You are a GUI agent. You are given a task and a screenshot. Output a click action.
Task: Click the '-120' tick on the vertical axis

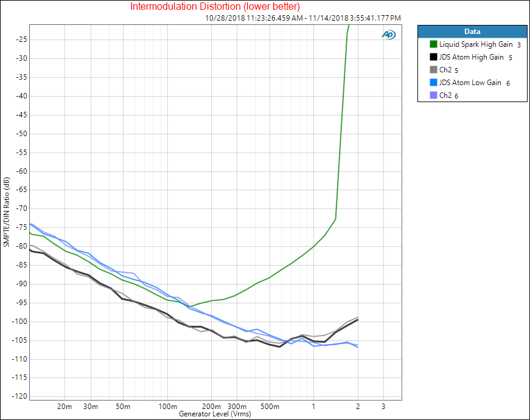[x=19, y=396]
